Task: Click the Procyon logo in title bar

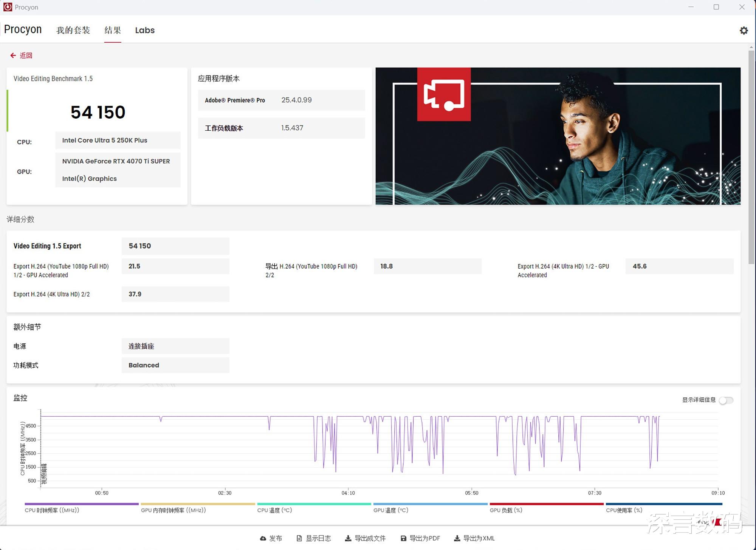Action: click(8, 7)
